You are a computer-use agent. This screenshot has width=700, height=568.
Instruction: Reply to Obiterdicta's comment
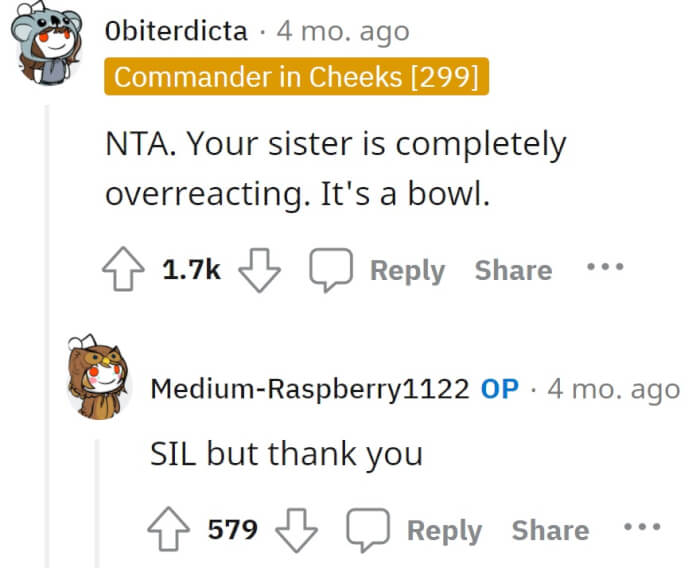point(407,271)
